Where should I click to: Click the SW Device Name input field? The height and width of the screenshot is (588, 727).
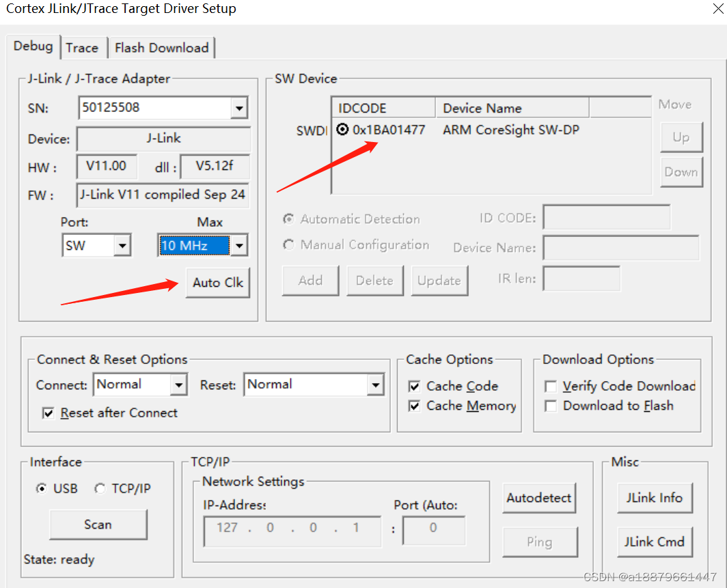tap(621, 248)
